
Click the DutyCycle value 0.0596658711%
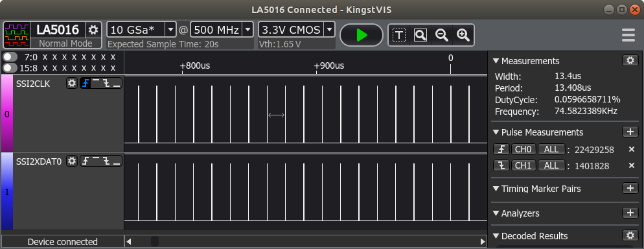[x=588, y=99]
